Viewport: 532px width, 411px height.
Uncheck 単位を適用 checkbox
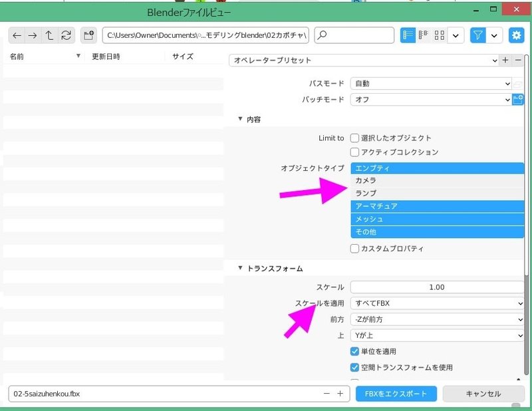click(x=354, y=351)
